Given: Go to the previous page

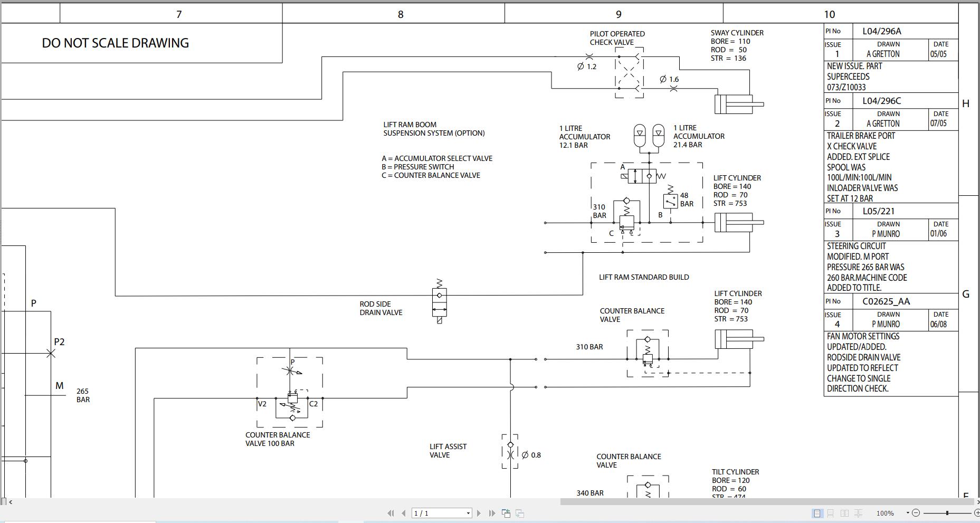Looking at the screenshot, I should click(x=404, y=513).
